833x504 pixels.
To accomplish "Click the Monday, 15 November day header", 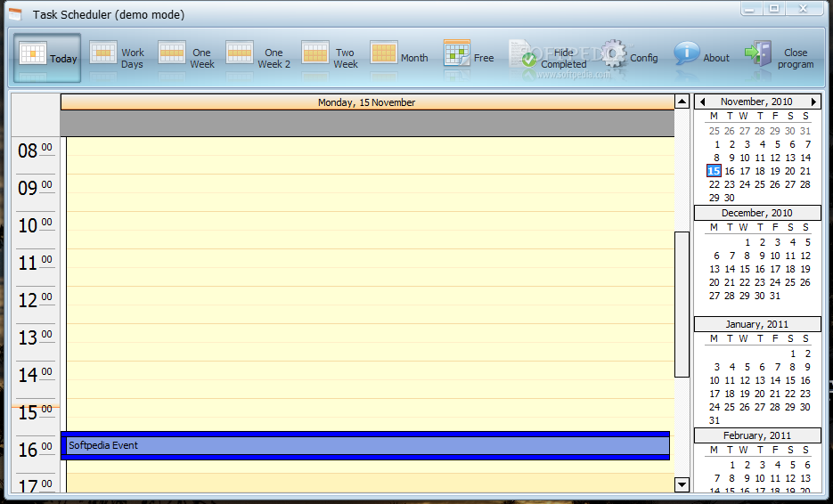I will [x=367, y=102].
